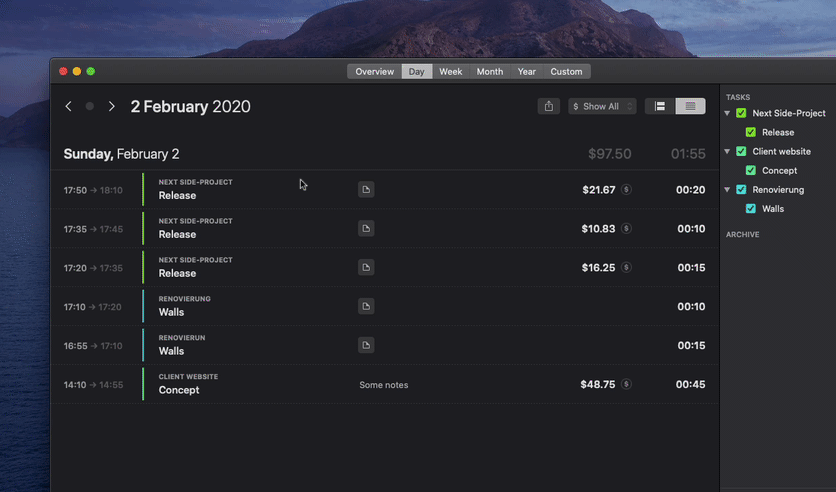Toggle billing icon next to $16.25
The width and height of the screenshot is (836, 492).
point(626,267)
